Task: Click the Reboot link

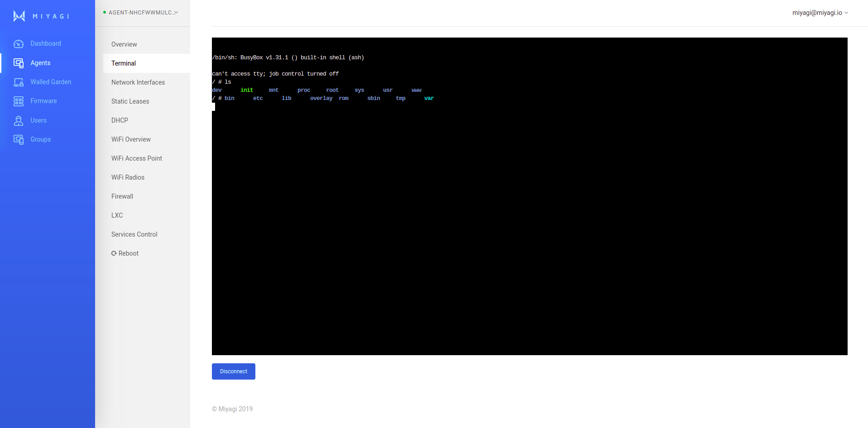Action: point(125,253)
